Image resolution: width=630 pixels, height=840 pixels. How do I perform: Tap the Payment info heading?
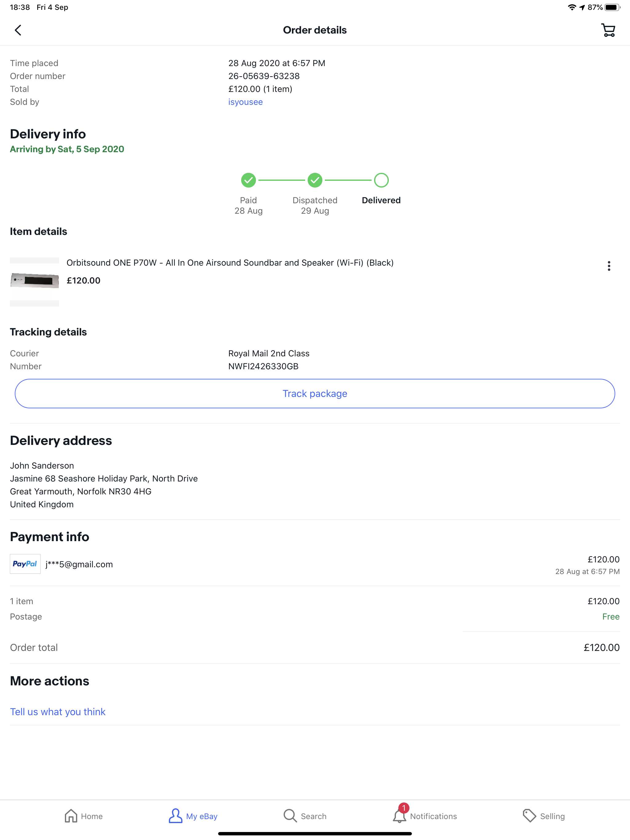coord(50,537)
